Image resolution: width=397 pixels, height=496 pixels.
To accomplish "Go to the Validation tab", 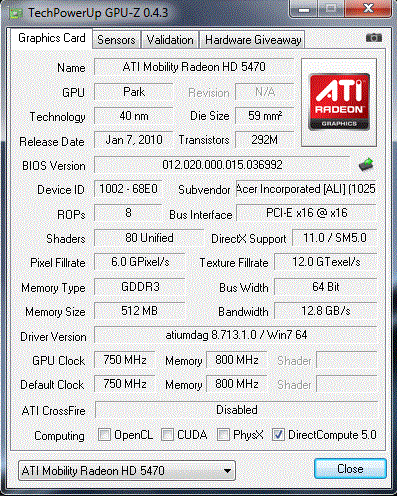I will (x=170, y=40).
